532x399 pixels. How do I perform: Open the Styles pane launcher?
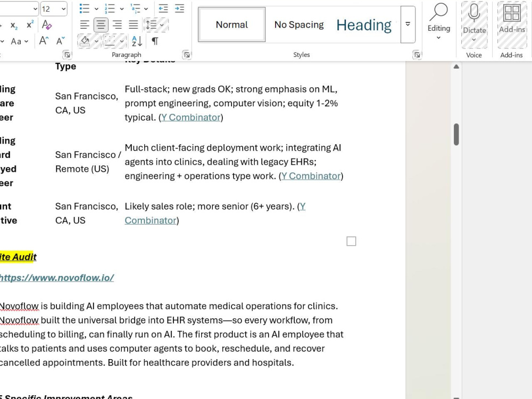pos(417,55)
